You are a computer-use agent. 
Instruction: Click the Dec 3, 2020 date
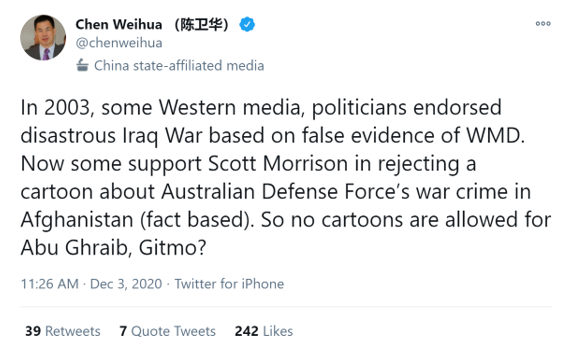[x=126, y=284]
